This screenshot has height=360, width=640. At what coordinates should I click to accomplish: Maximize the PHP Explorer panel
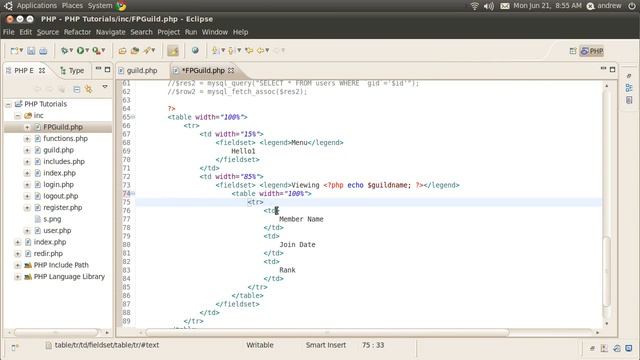pos(107,70)
